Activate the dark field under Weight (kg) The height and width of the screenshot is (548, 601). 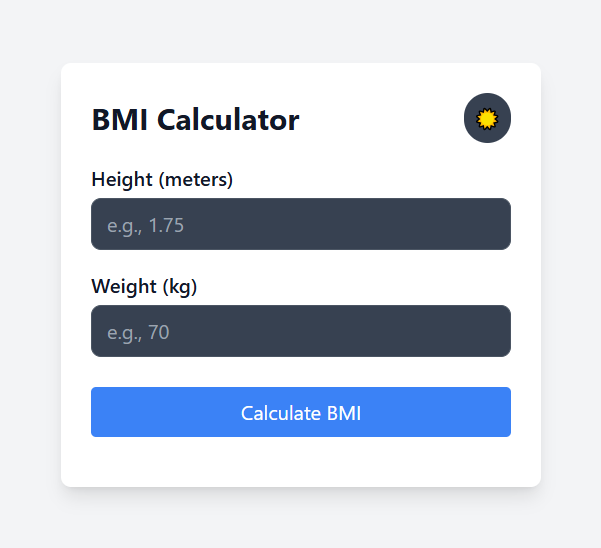(x=300, y=331)
